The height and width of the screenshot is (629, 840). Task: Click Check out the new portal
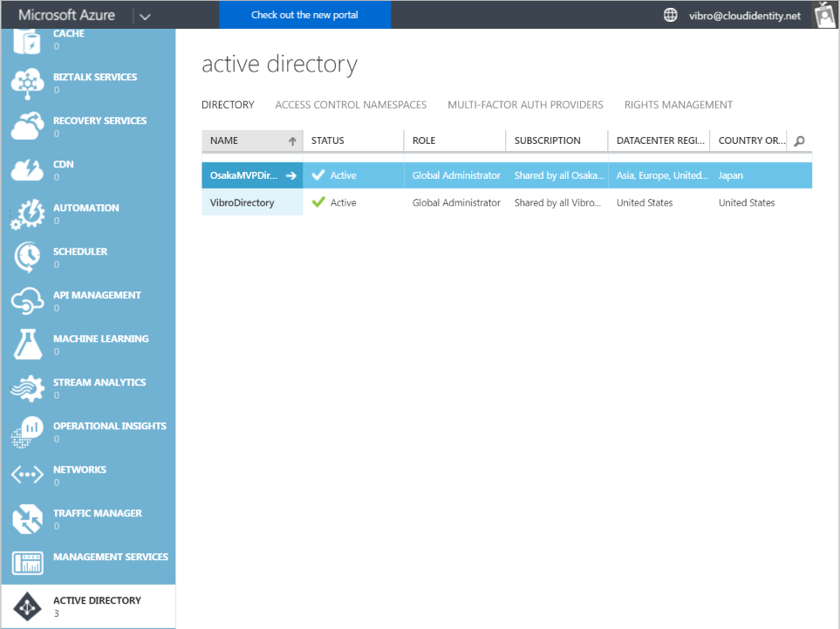(x=304, y=15)
